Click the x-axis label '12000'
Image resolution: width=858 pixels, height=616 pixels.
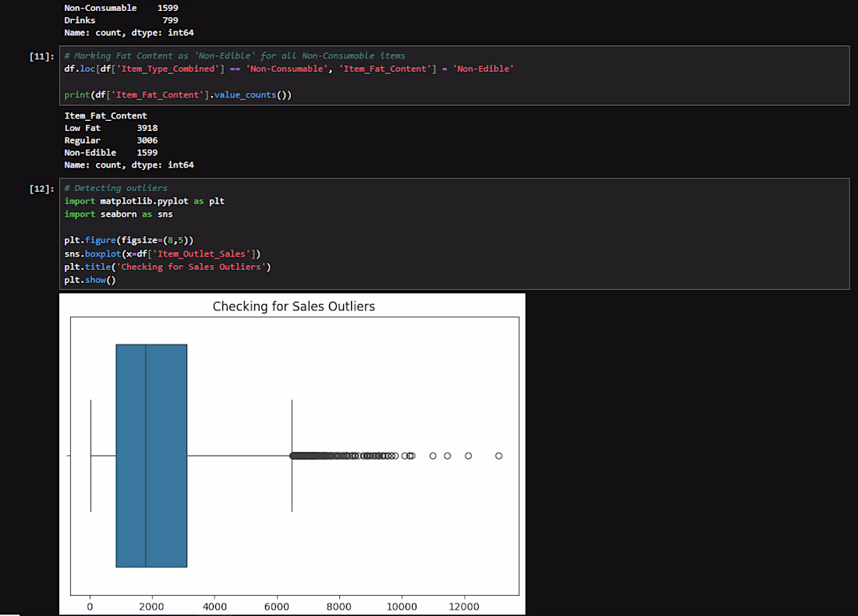pyautogui.click(x=464, y=607)
